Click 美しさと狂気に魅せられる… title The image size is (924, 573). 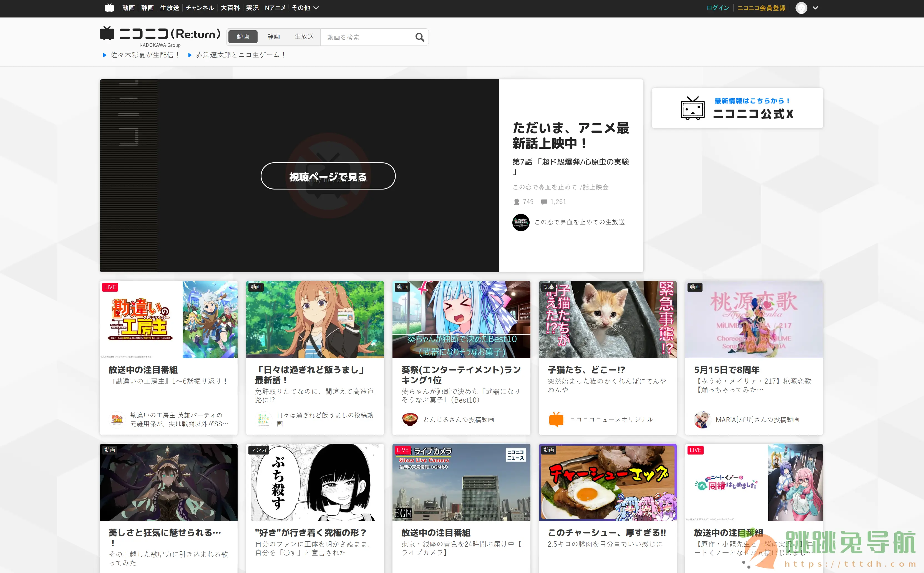(x=165, y=538)
